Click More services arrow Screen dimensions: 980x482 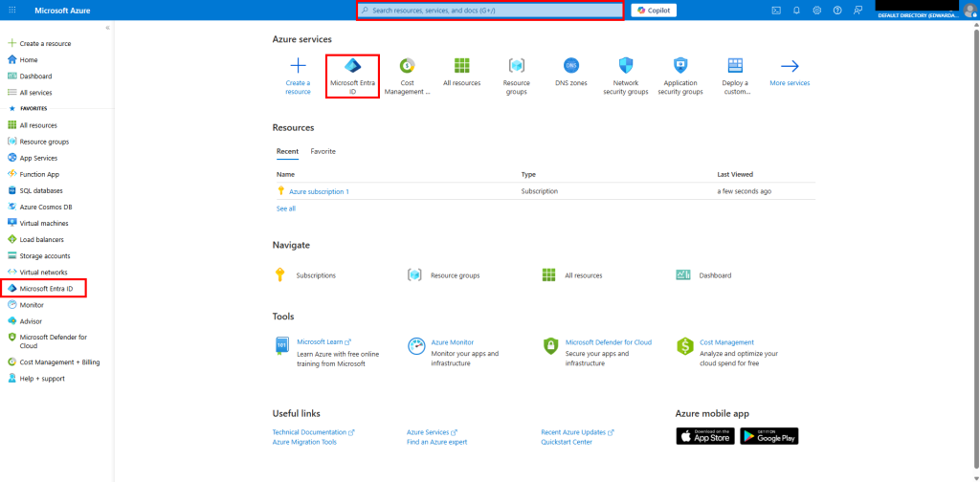coord(790,73)
